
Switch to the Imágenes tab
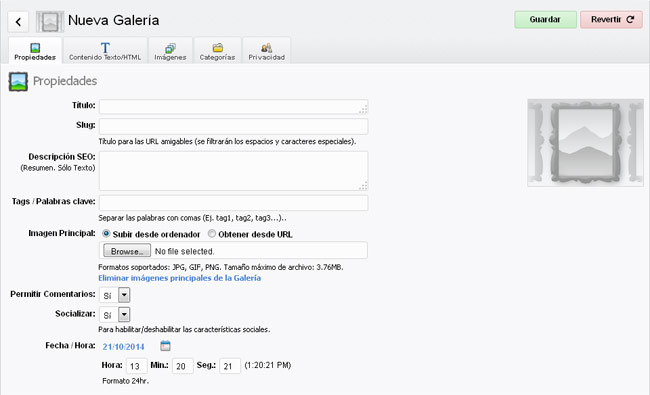[170, 51]
